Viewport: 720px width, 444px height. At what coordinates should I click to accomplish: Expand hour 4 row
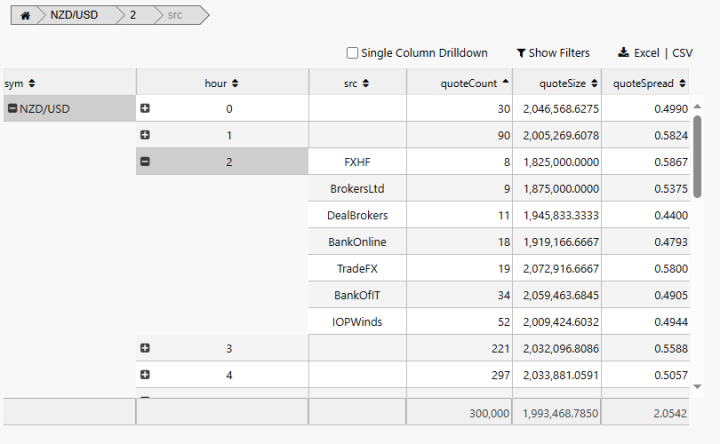(145, 375)
